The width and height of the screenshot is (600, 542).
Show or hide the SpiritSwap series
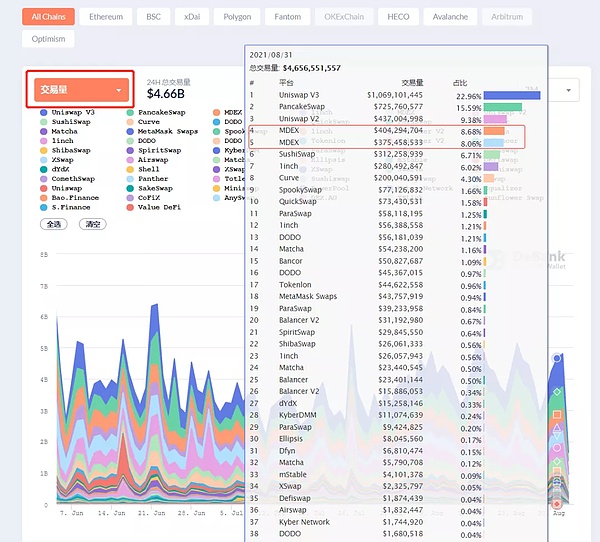point(131,150)
